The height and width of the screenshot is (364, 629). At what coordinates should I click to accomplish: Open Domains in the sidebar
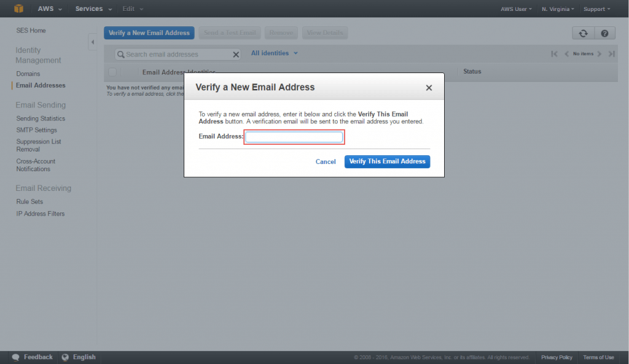(28, 74)
